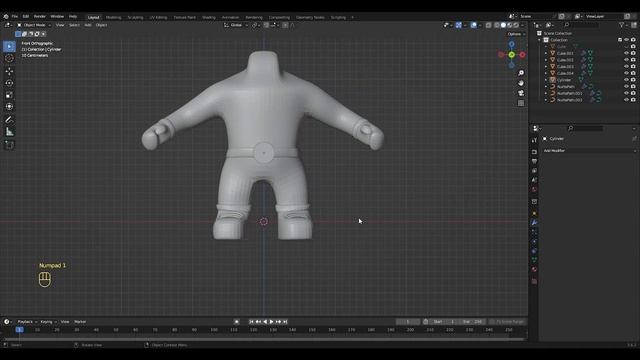Expand the Cylinder outliner item
640x360 pixels.
[x=546, y=80]
